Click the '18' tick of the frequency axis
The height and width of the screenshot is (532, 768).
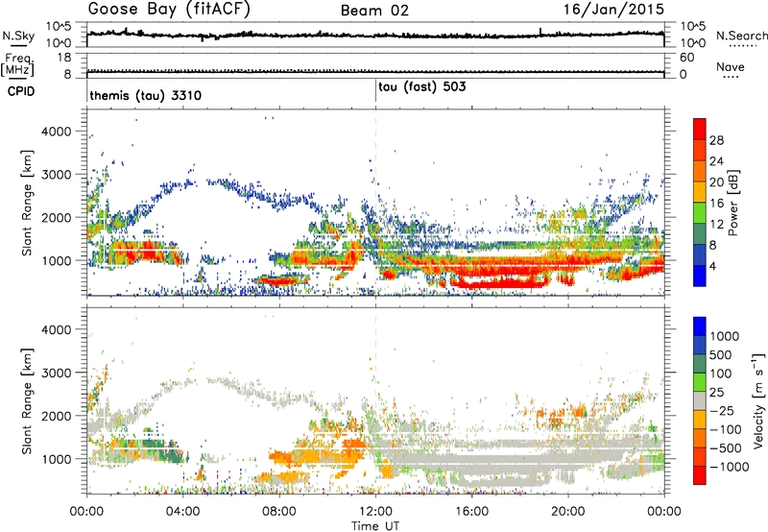tap(64, 58)
